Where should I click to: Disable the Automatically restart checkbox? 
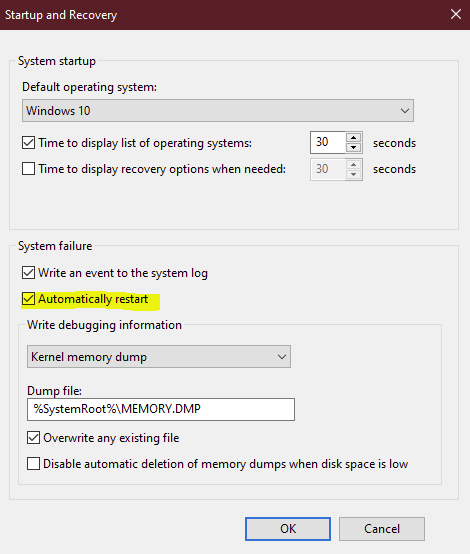pyautogui.click(x=28, y=299)
